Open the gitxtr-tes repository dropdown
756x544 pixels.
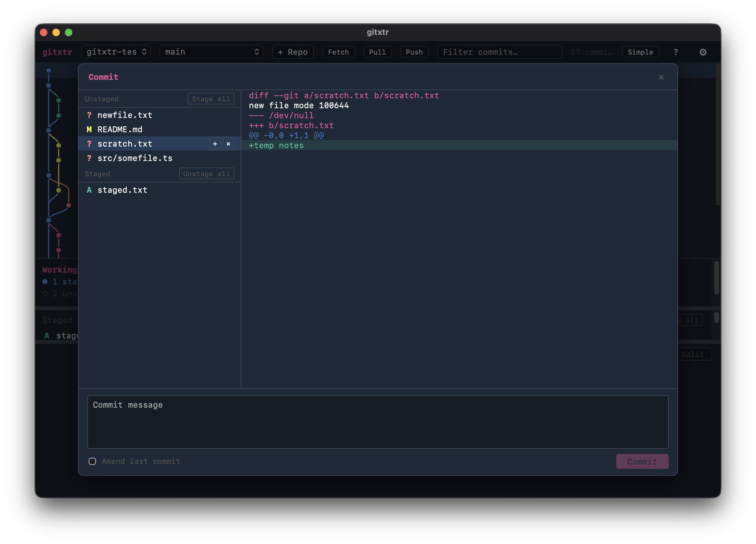tap(116, 52)
